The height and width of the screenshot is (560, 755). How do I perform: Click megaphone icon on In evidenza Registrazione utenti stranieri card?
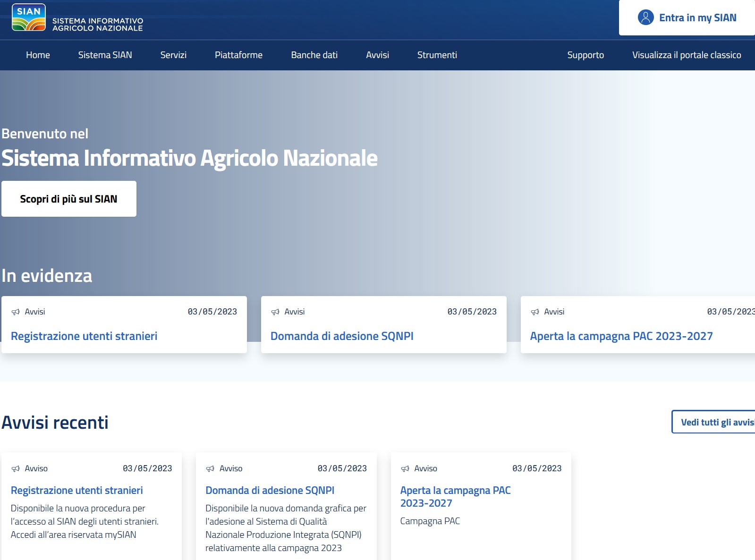click(16, 312)
